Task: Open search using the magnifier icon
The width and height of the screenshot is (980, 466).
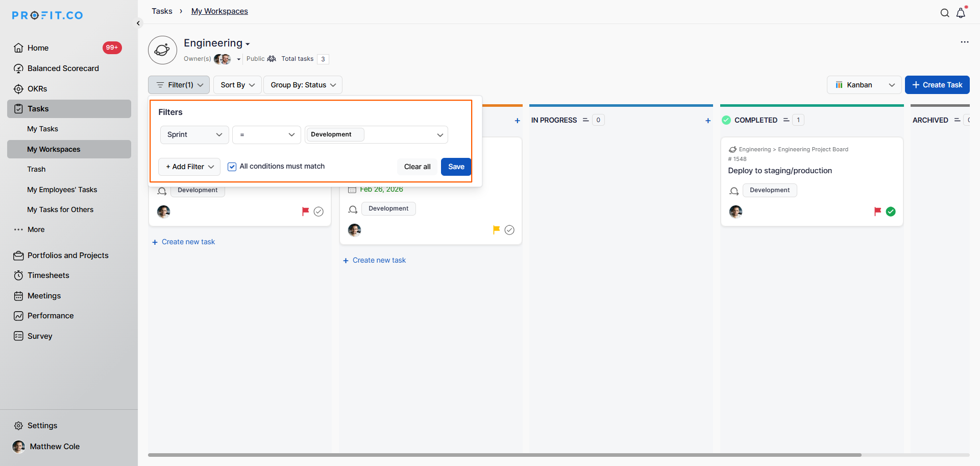Action: [945, 13]
